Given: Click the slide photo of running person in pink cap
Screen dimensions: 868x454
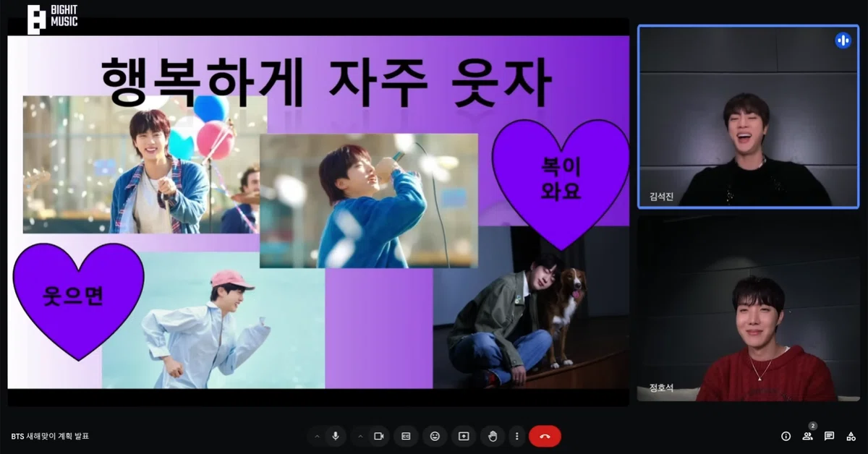Looking at the screenshot, I should point(213,320).
